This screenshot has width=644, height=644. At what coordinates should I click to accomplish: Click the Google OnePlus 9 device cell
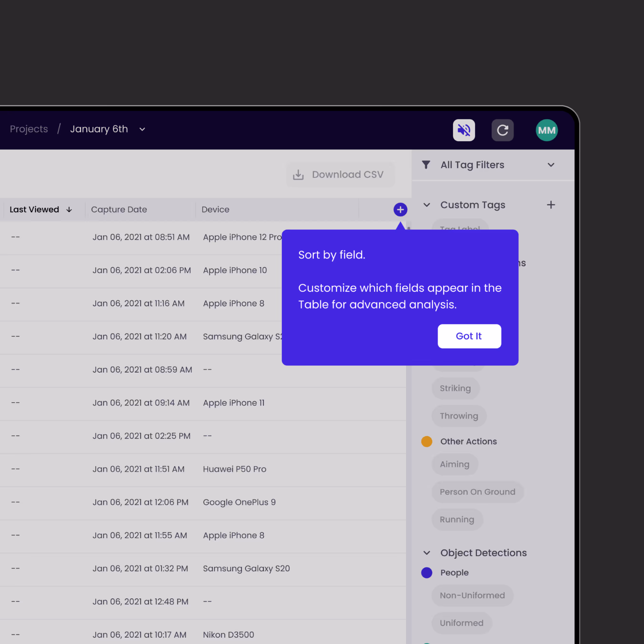click(x=239, y=502)
